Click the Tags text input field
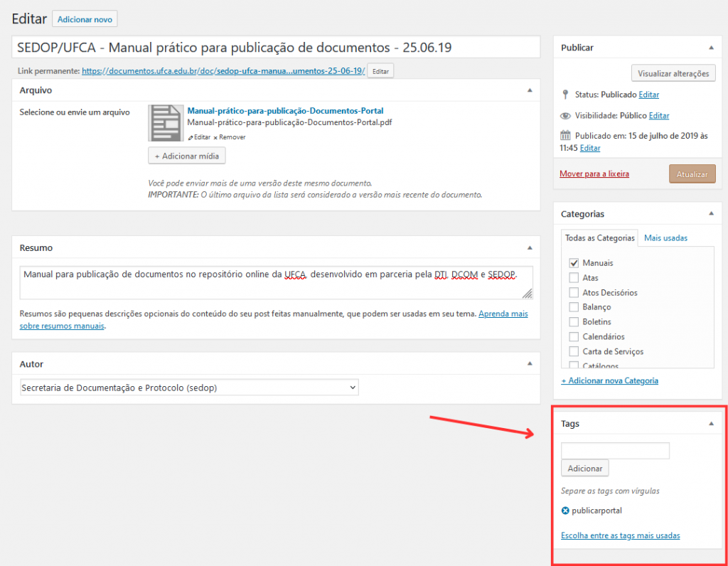Viewport: 728px width, 566px height. click(x=615, y=450)
